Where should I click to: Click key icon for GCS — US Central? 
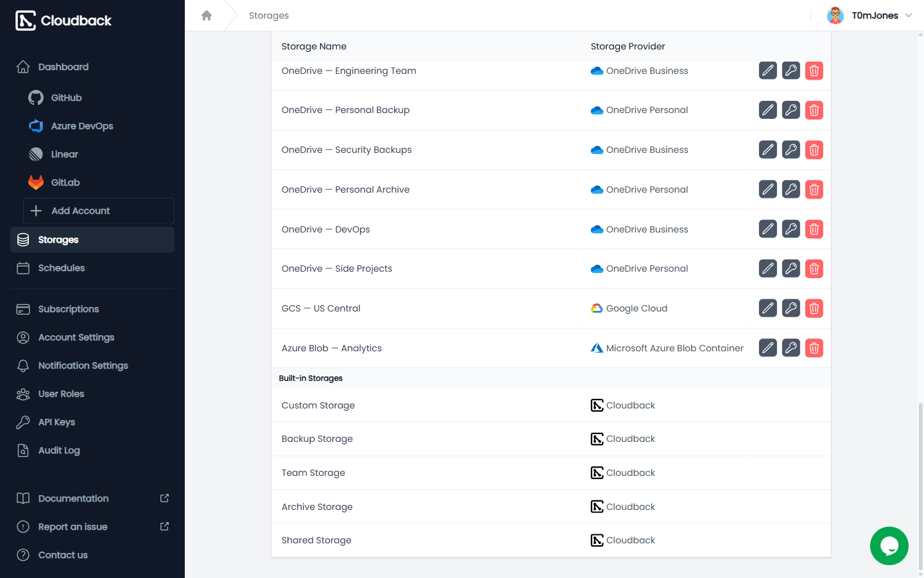[791, 308]
